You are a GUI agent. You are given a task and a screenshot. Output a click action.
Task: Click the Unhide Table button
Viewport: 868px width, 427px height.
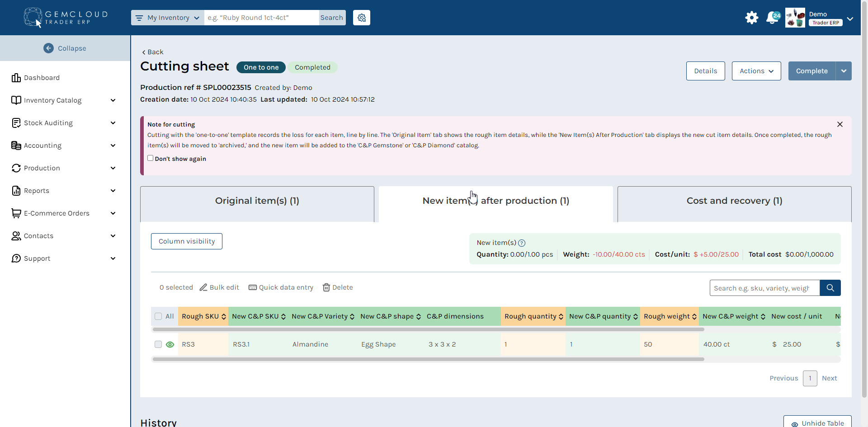(x=817, y=422)
